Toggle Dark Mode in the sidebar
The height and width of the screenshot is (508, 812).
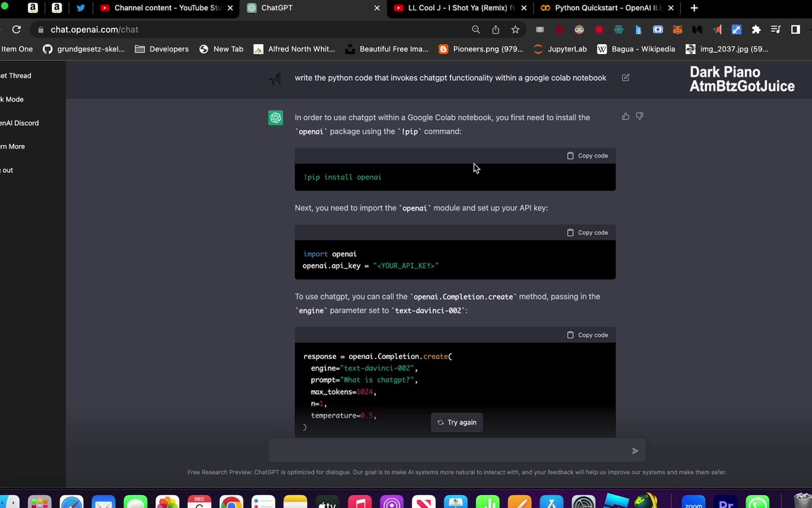[x=12, y=100]
